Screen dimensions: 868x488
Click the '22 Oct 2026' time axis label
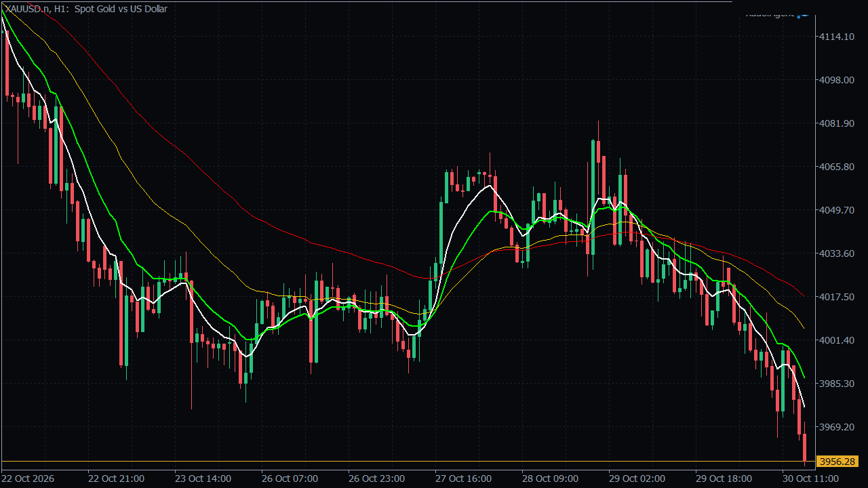[28, 479]
